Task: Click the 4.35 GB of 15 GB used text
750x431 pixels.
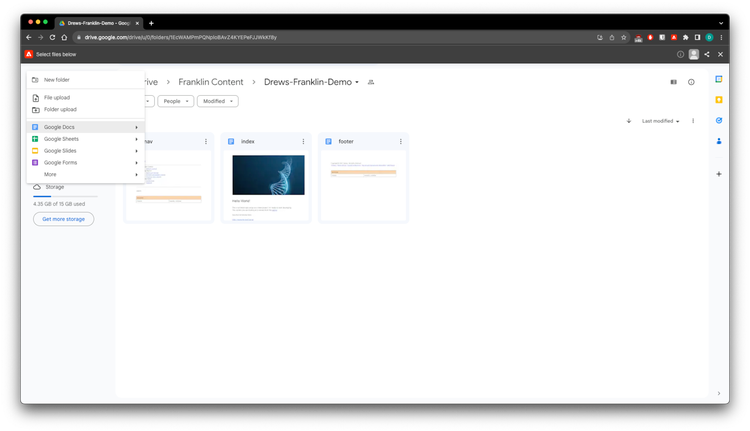Action: pyautogui.click(x=59, y=204)
